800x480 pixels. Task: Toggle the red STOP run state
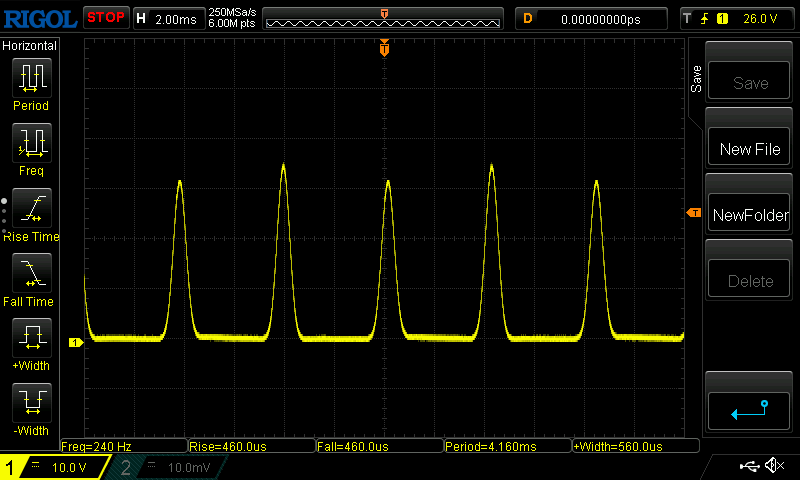(106, 17)
